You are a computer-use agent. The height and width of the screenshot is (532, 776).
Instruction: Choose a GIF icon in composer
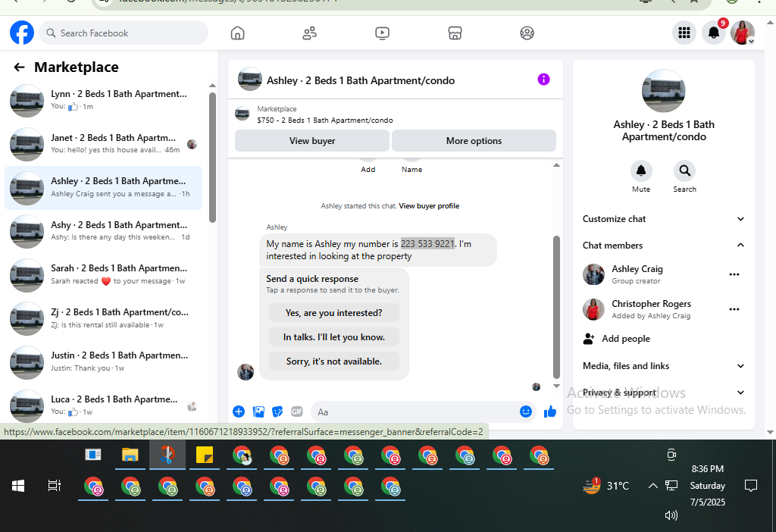pyautogui.click(x=297, y=412)
